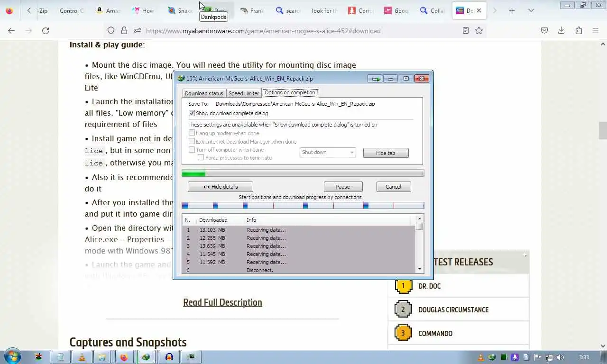Cancel the download
The height and width of the screenshot is (364, 607).
[x=393, y=187]
